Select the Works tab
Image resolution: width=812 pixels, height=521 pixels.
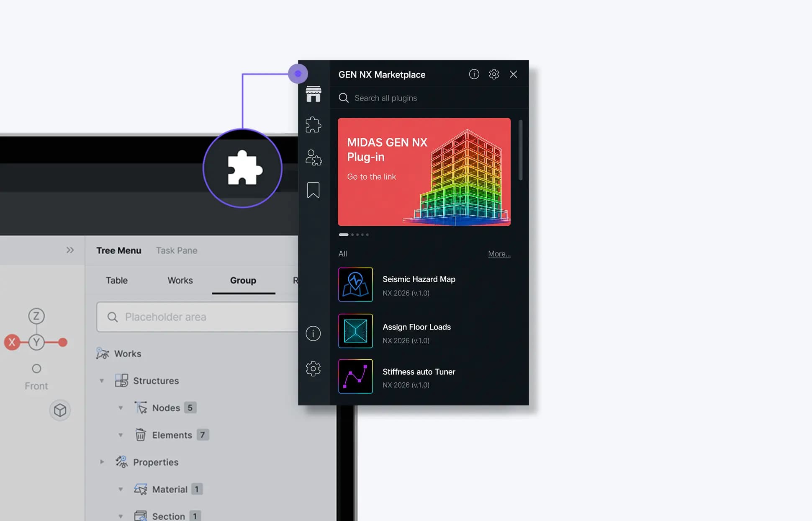click(180, 280)
